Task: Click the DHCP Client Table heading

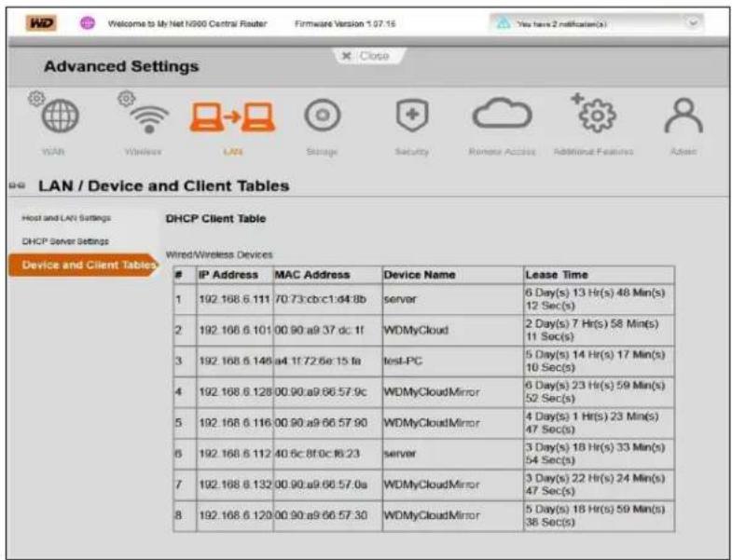Action: (215, 218)
